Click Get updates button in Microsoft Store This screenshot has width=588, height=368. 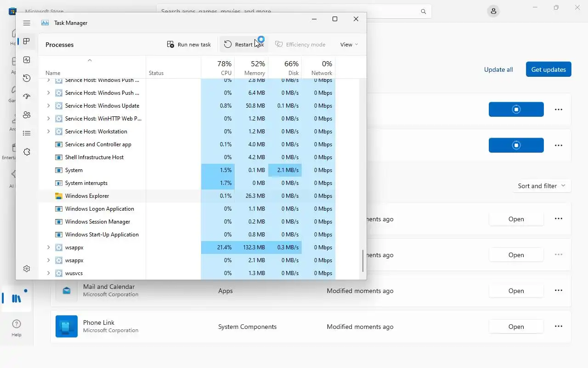point(548,69)
